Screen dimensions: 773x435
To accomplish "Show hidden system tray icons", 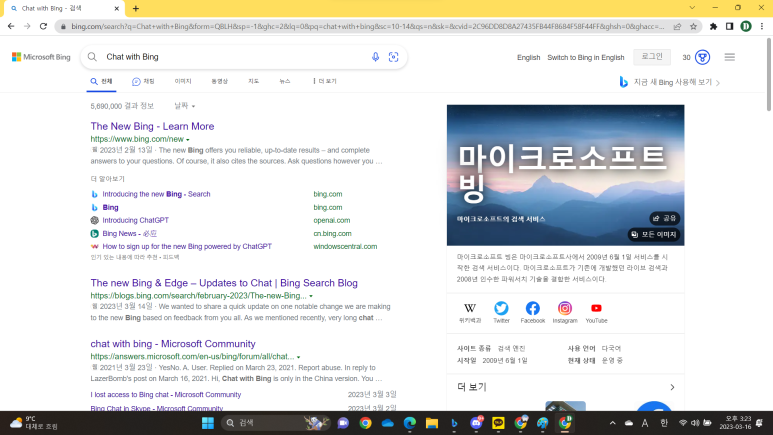I will pos(612,423).
